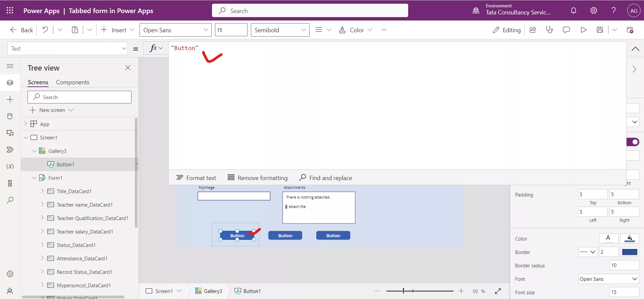This screenshot has width=644, height=299.
Task: Open the app launcher waffle menu
Action: (x=10, y=10)
